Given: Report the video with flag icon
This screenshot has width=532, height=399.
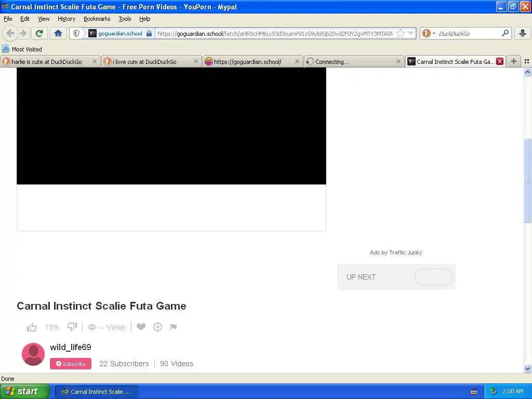Looking at the screenshot, I should click(x=174, y=327).
